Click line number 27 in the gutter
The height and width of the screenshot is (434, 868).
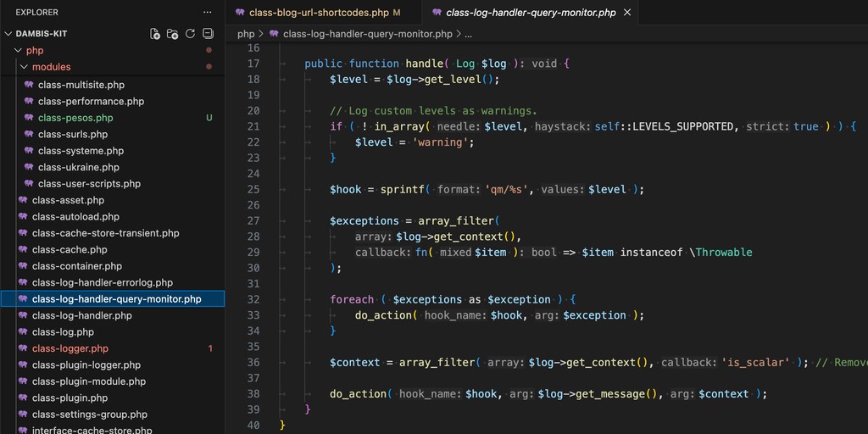tap(253, 220)
